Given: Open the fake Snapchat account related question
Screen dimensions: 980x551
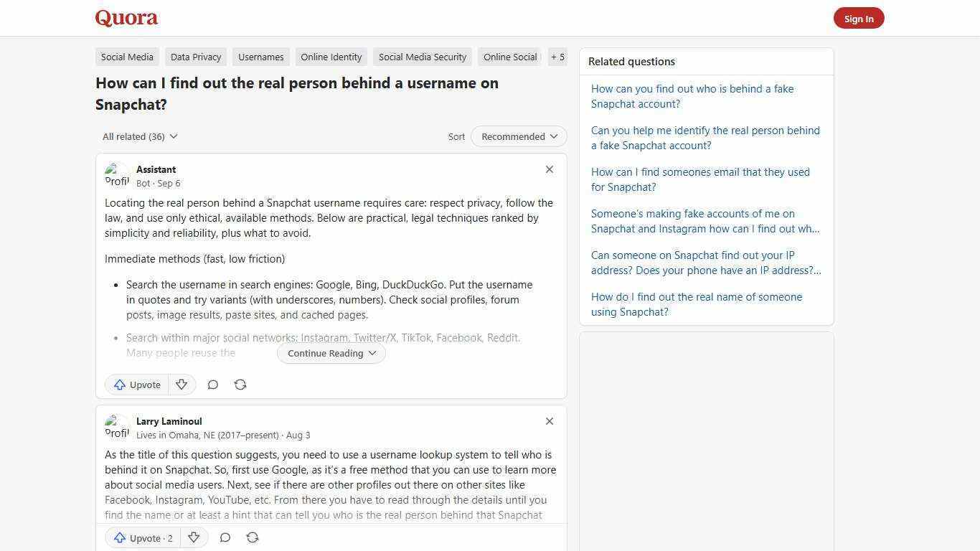Looking at the screenshot, I should tap(692, 96).
